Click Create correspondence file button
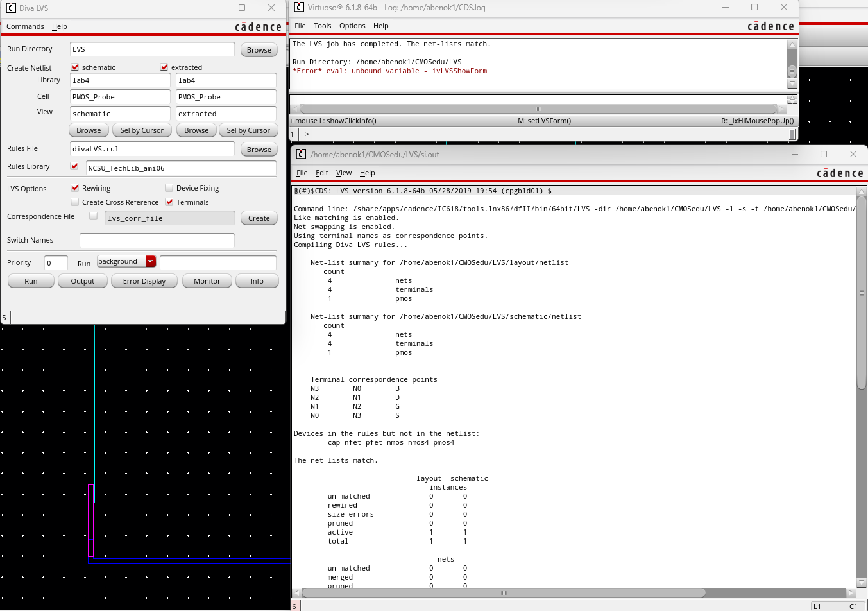 (x=259, y=218)
